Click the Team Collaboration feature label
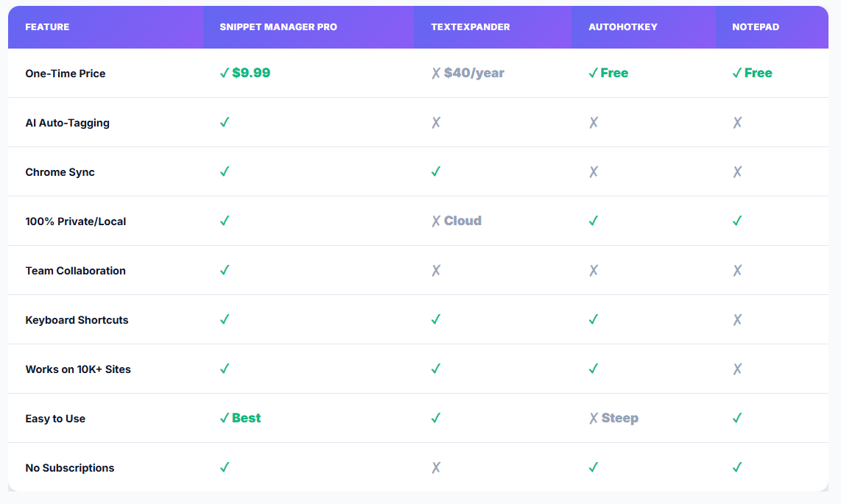The width and height of the screenshot is (841, 504). 76,271
